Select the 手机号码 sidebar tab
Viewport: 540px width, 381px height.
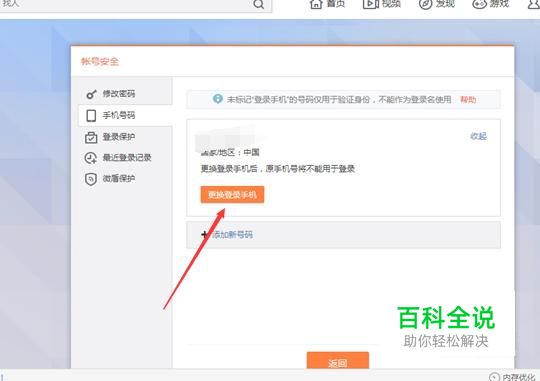125,115
